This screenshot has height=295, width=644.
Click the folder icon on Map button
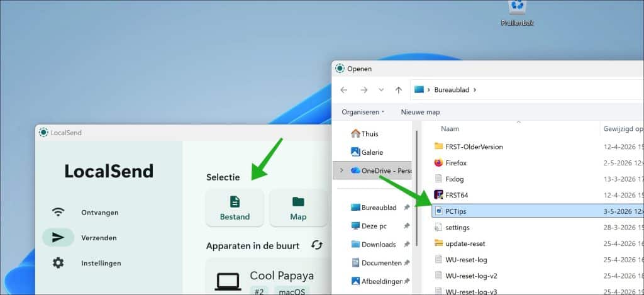[298, 201]
